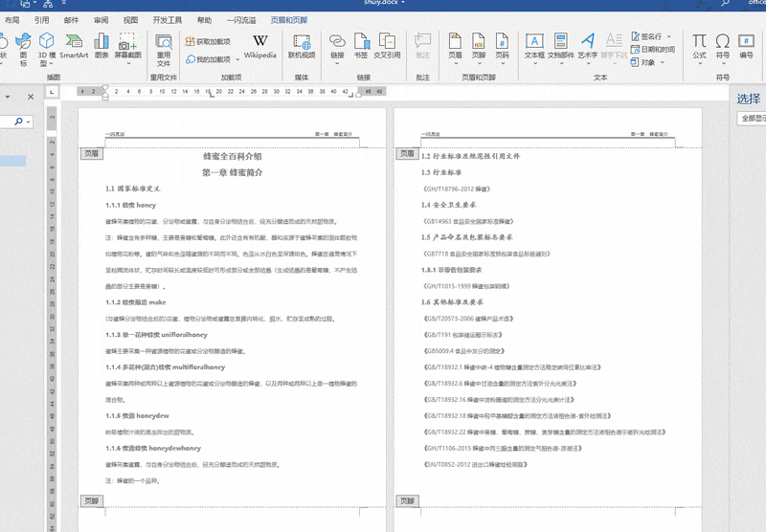Open the Wikipedia add-in
Viewport: 766px width, 532px height.
pyautogui.click(x=259, y=46)
